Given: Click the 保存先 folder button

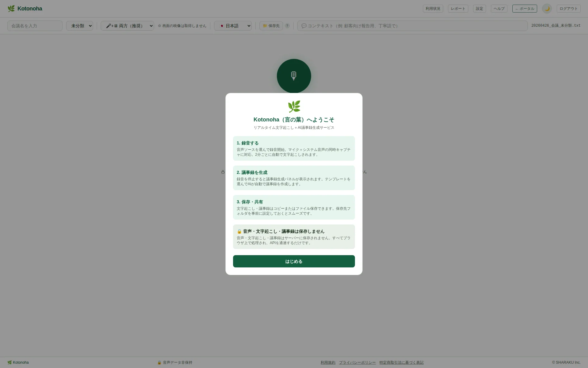Looking at the screenshot, I should [271, 26].
